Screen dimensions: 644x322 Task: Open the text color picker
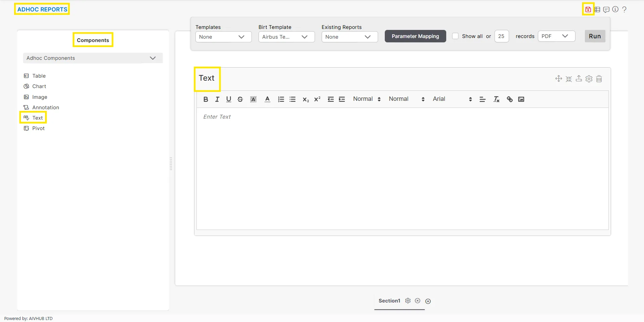pyautogui.click(x=267, y=99)
